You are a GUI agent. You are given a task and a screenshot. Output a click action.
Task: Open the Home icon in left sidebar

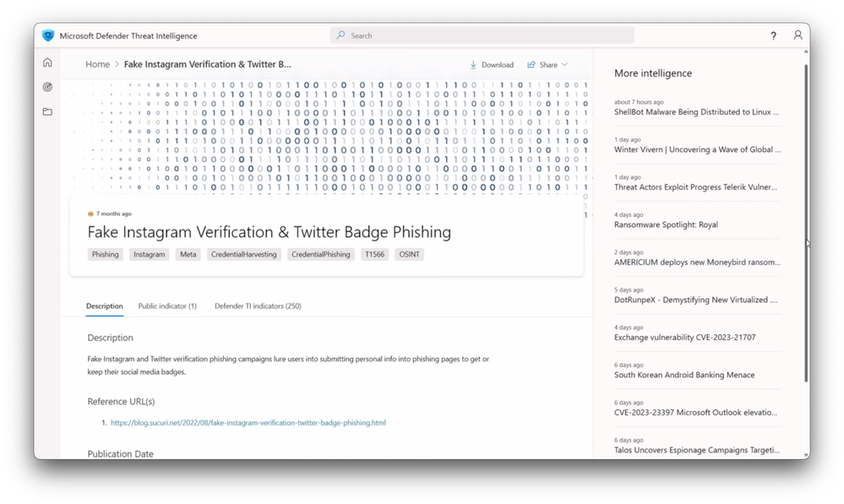pyautogui.click(x=47, y=62)
